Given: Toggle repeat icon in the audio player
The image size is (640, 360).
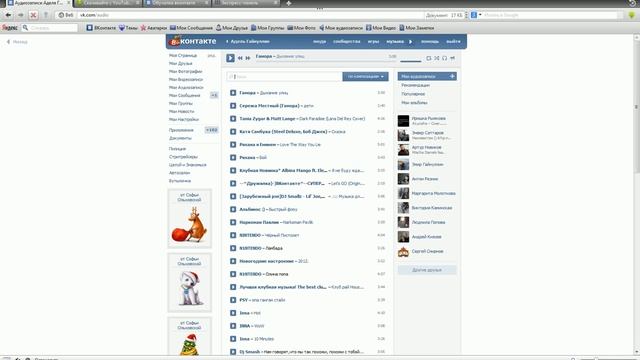Looking at the screenshot, I should click(x=429, y=58).
